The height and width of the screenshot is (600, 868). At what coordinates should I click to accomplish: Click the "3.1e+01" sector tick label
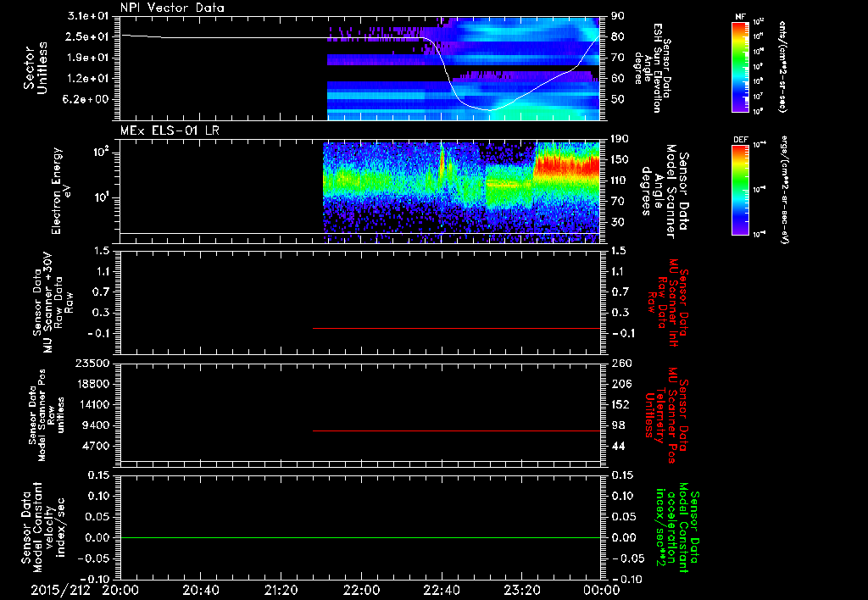(89, 16)
